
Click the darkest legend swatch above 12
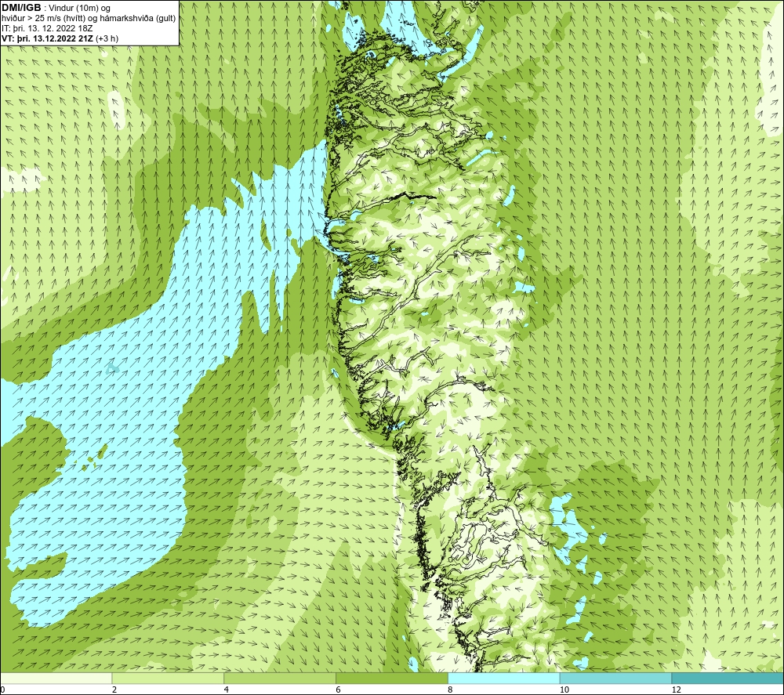[728, 678]
